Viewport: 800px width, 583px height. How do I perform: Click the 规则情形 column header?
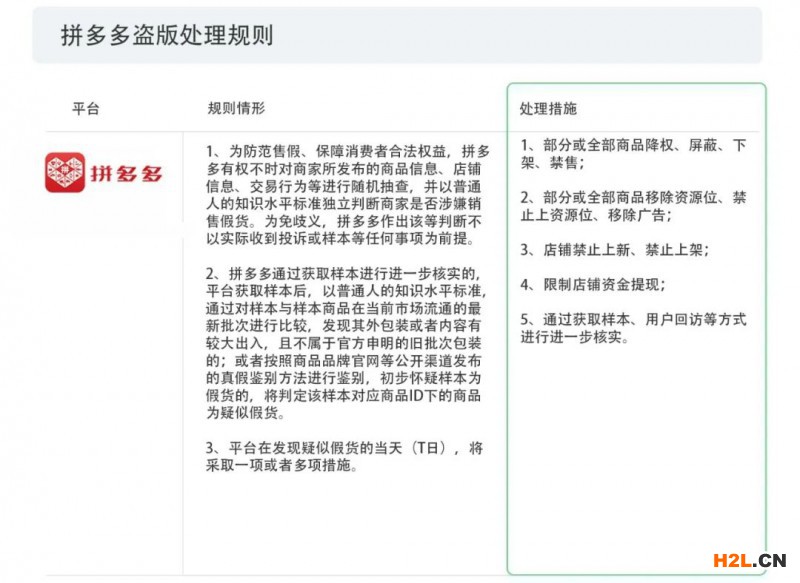[x=236, y=108]
